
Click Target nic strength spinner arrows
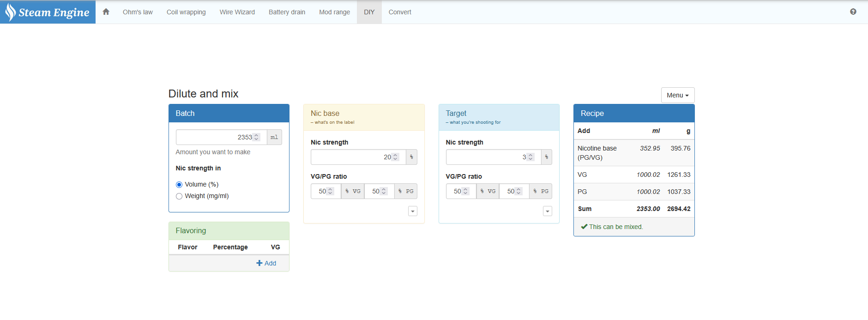(530, 157)
